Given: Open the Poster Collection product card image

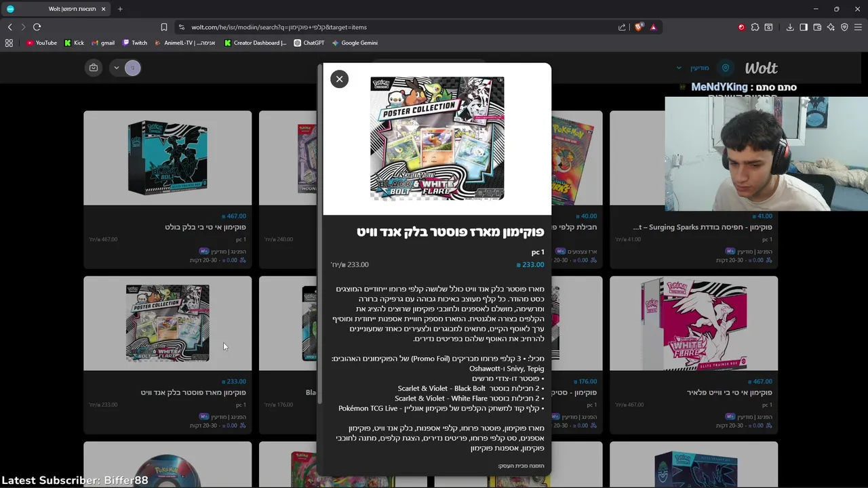Looking at the screenshot, I should pos(167,323).
